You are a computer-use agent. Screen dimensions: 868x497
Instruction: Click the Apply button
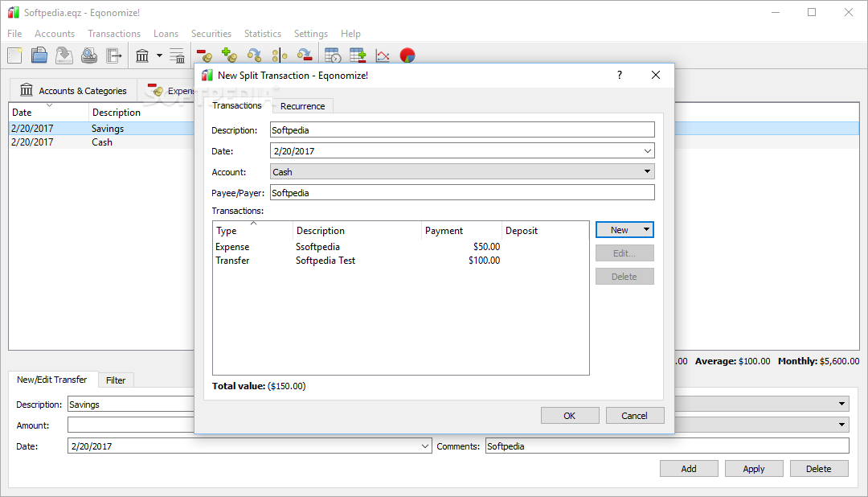point(754,469)
